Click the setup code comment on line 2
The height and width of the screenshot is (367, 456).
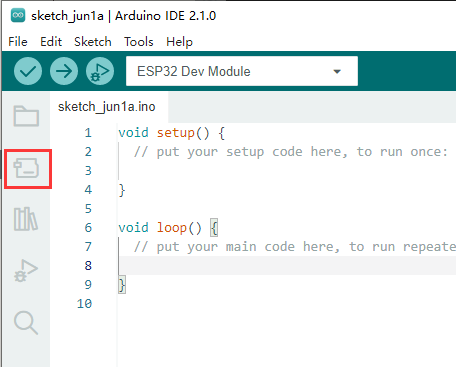[290, 152]
